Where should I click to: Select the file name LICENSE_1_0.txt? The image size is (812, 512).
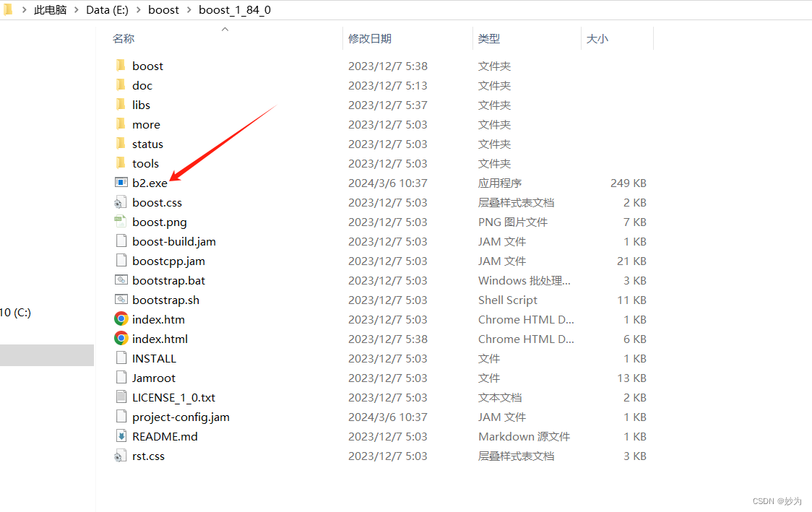pos(173,398)
